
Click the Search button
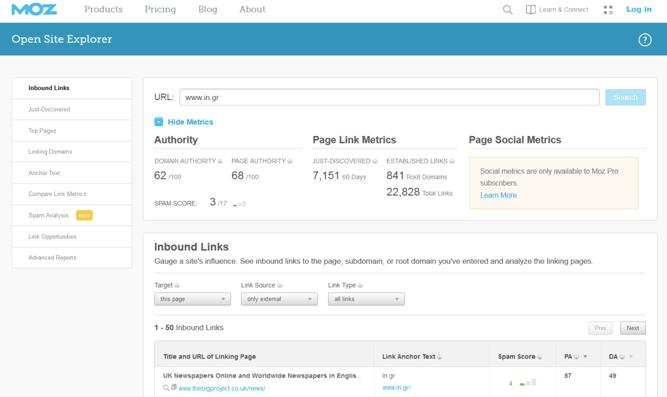[625, 97]
